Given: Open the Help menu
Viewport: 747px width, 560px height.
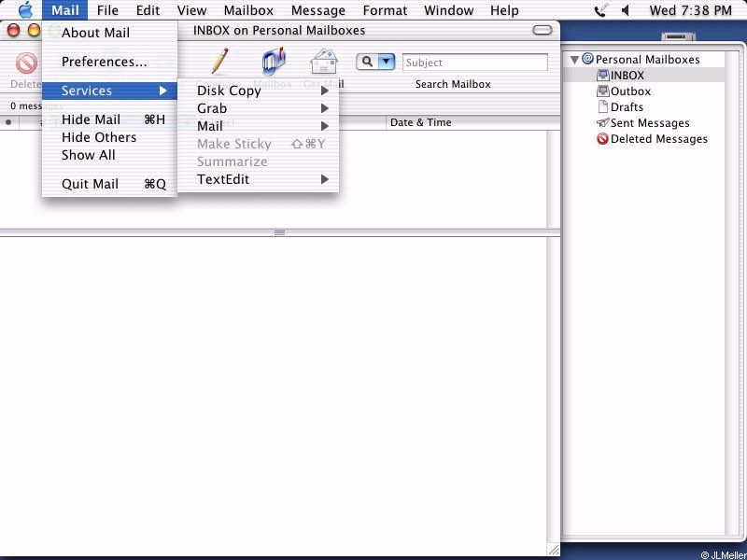Looking at the screenshot, I should [x=504, y=10].
